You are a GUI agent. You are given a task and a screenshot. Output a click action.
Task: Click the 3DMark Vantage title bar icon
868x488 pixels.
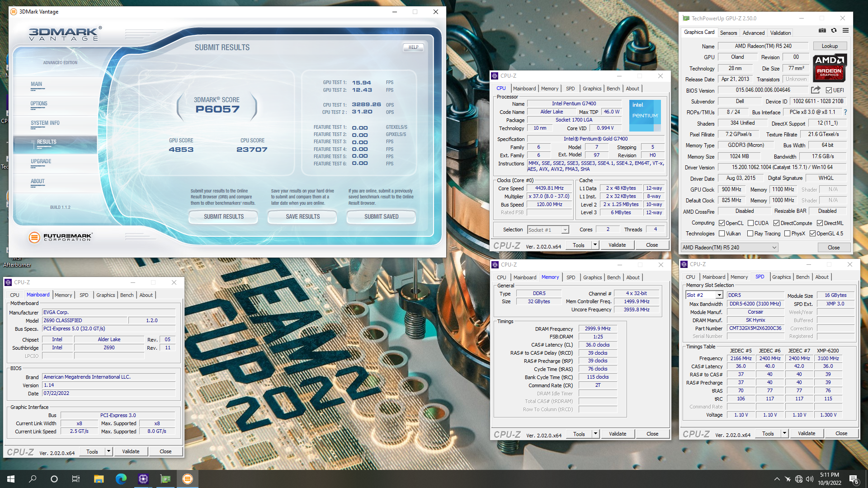click(x=14, y=12)
